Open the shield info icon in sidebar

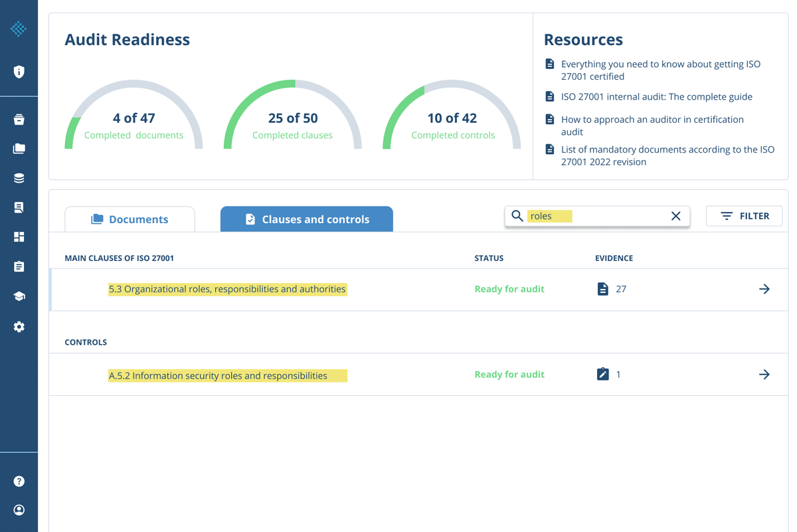click(19, 72)
